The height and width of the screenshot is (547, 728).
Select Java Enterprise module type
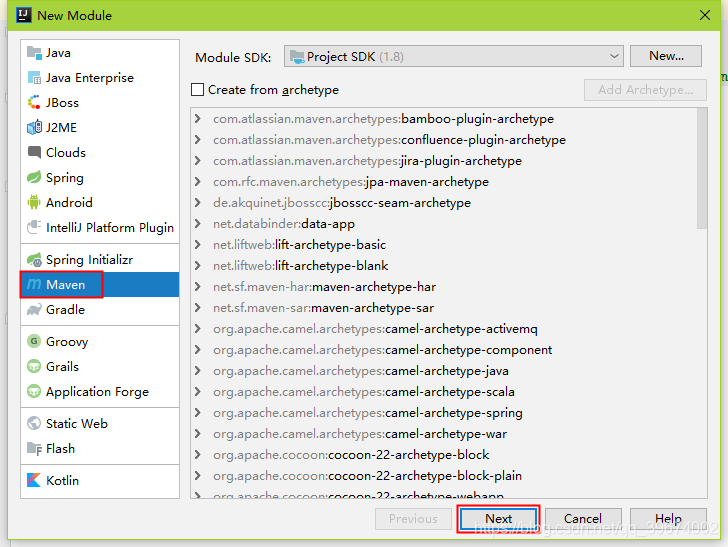(x=100, y=78)
